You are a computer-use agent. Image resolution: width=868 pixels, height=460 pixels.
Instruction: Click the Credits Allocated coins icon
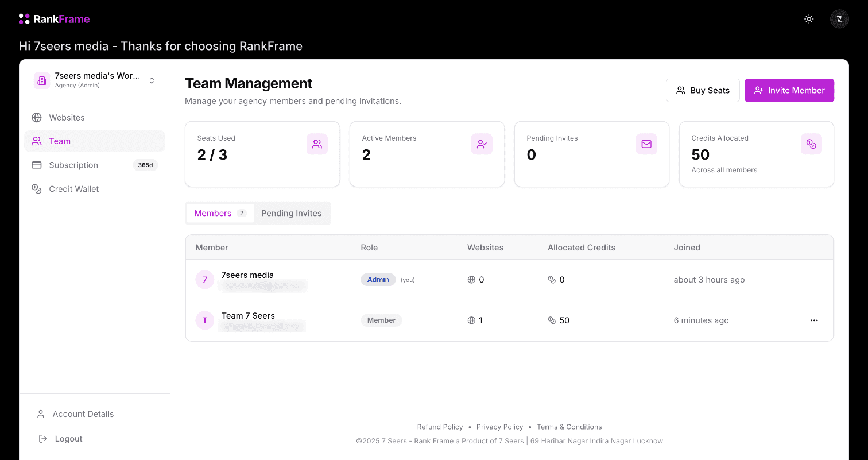tap(811, 144)
